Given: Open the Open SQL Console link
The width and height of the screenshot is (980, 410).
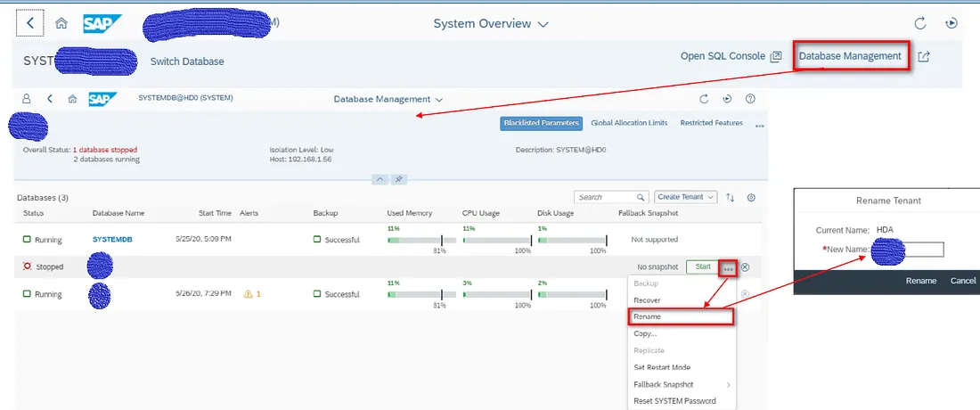Looking at the screenshot, I should click(731, 56).
